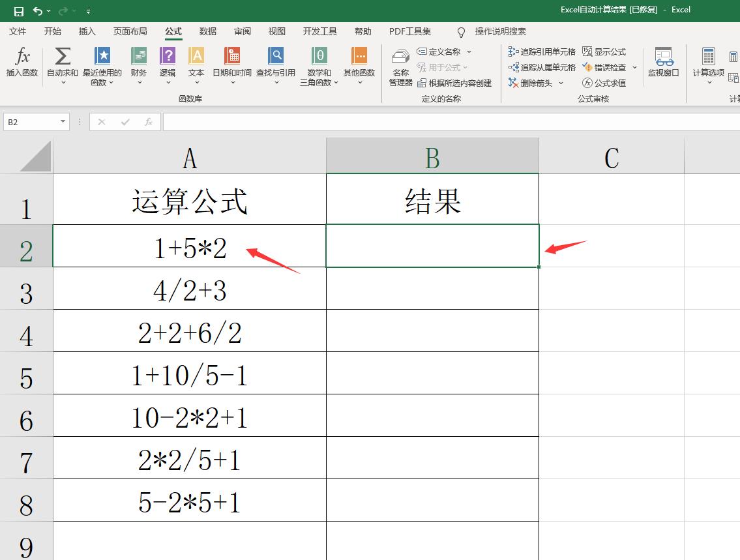
Task: Open 计算选项 calculator icon
Action: pyautogui.click(x=709, y=56)
